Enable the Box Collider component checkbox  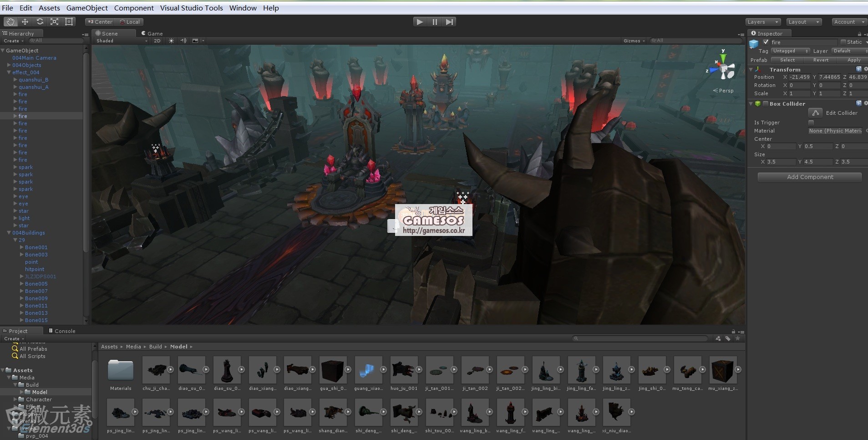pyautogui.click(x=766, y=103)
